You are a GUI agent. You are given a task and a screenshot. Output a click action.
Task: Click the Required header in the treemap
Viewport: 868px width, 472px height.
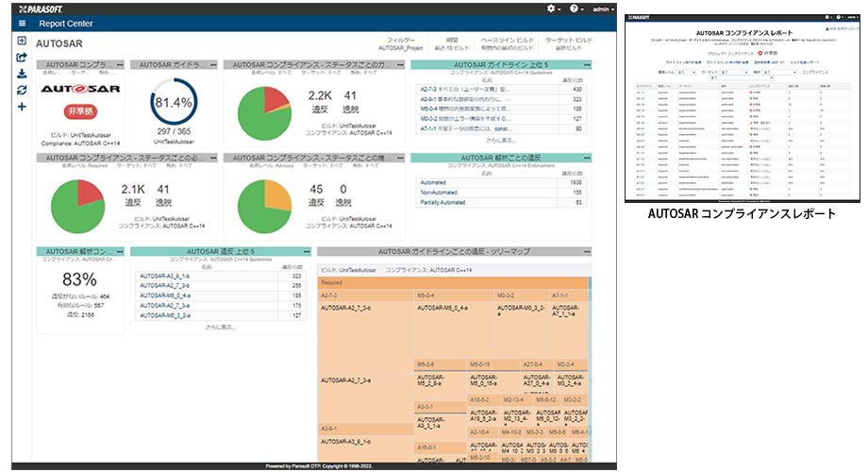pos(453,282)
